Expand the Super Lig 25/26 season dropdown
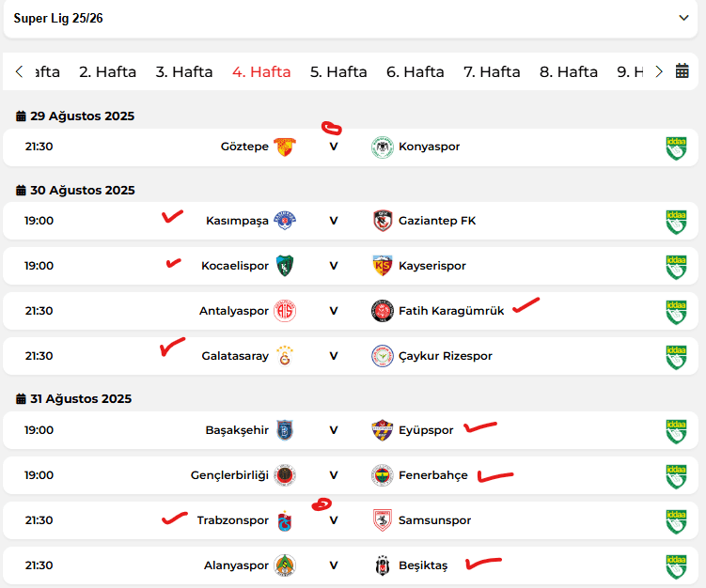 [683, 18]
